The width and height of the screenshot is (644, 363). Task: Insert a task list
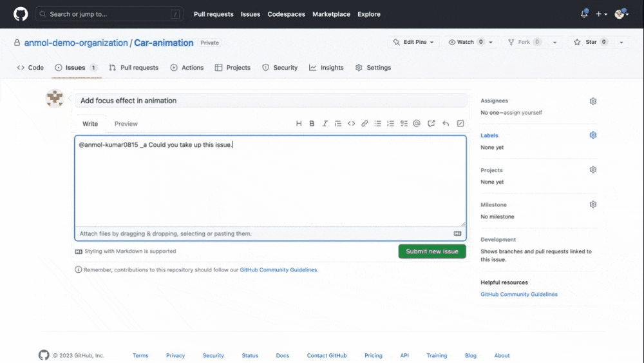[404, 123]
